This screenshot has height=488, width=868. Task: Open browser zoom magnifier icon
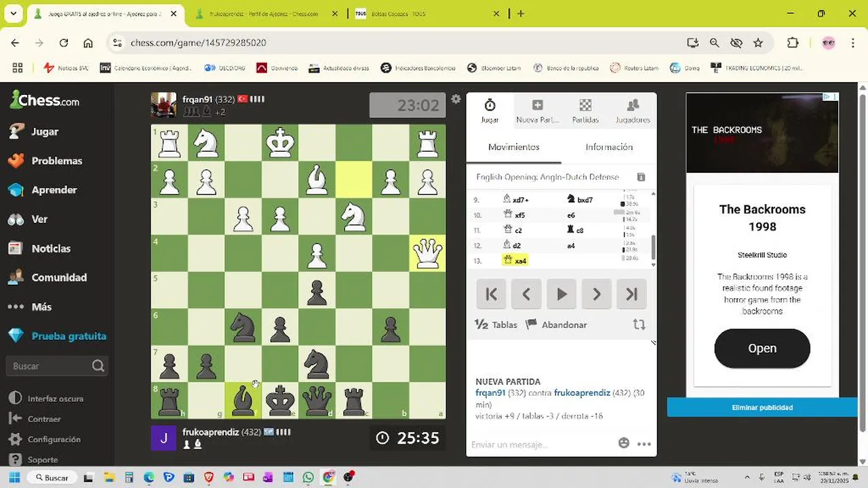(714, 43)
